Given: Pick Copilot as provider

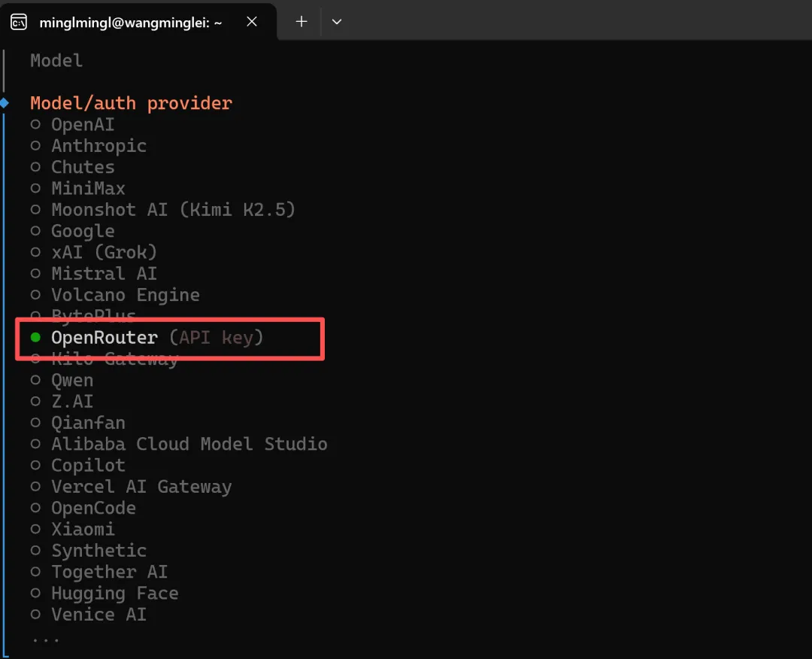Looking at the screenshot, I should click(77, 465).
